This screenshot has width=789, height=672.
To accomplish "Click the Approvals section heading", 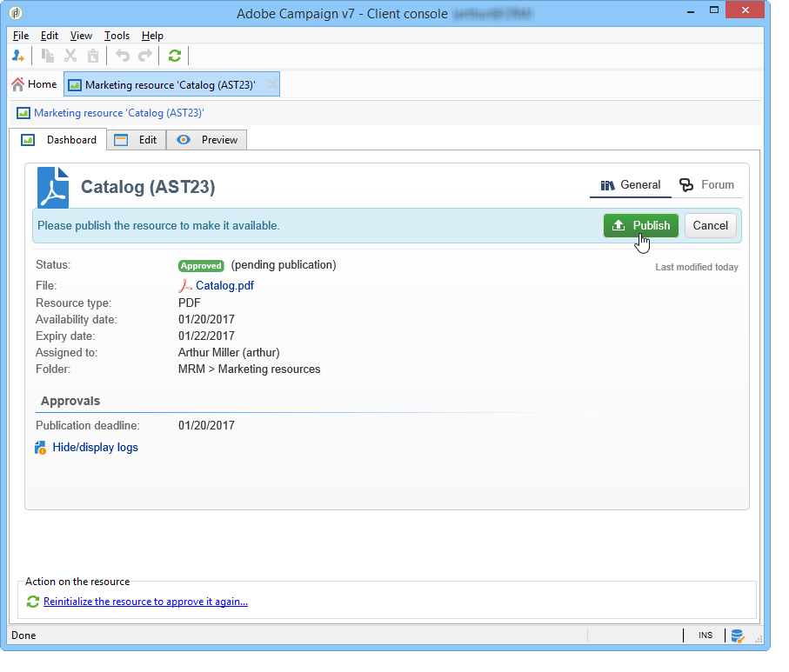I will (70, 402).
